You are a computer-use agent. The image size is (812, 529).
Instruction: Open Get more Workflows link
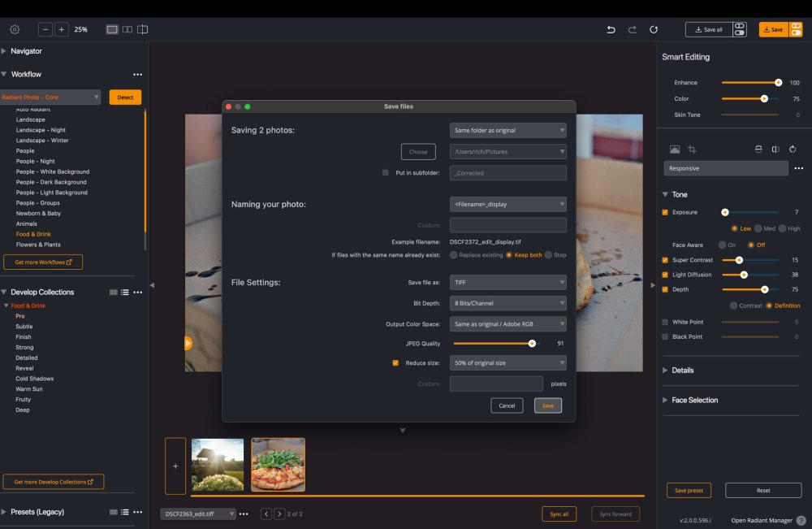pyautogui.click(x=43, y=262)
